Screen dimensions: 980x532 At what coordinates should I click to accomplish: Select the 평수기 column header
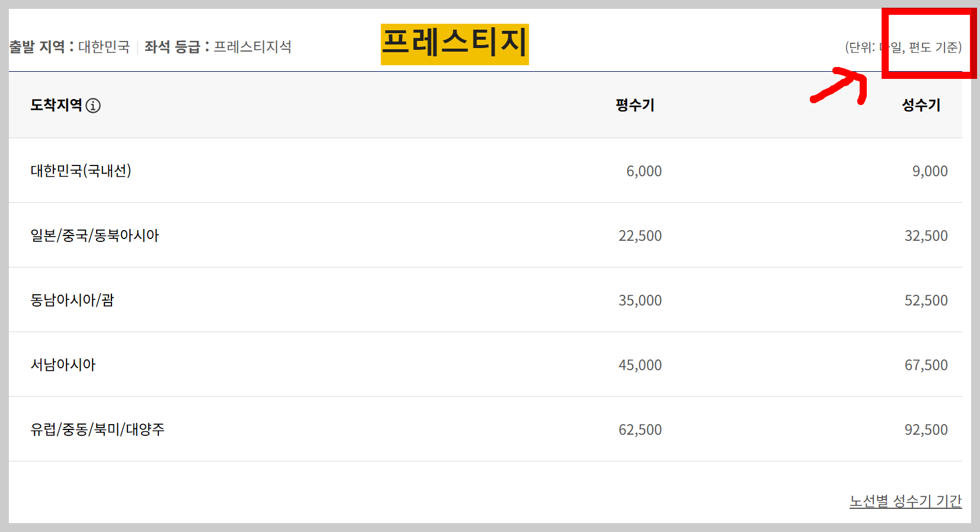(x=635, y=105)
